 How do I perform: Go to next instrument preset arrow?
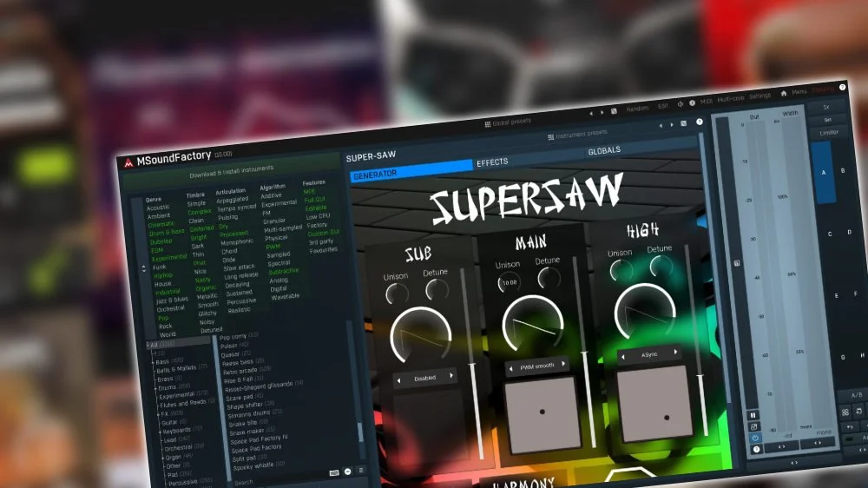[x=672, y=125]
